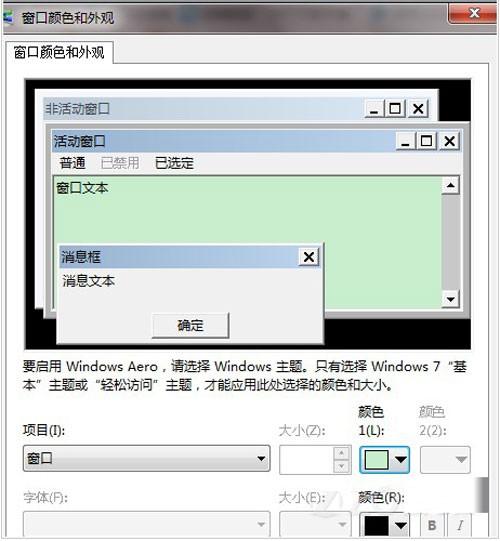Click the preview scrollbar down arrow

point(450,299)
